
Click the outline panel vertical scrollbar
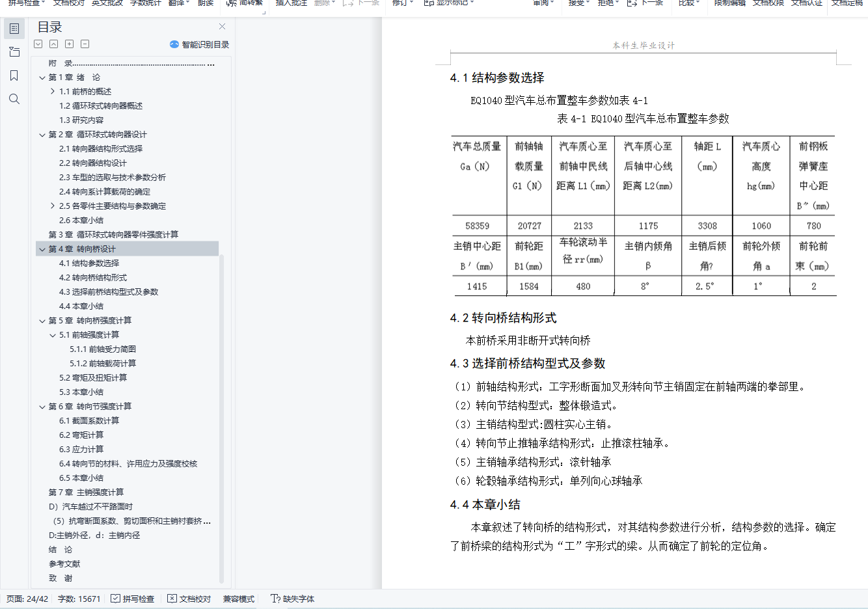coord(221,420)
